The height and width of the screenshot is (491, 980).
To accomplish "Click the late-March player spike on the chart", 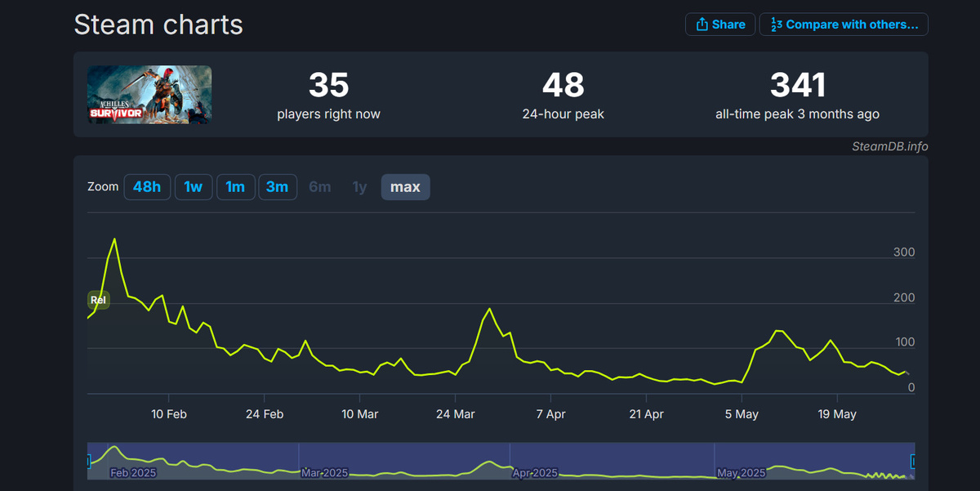I will coord(489,309).
